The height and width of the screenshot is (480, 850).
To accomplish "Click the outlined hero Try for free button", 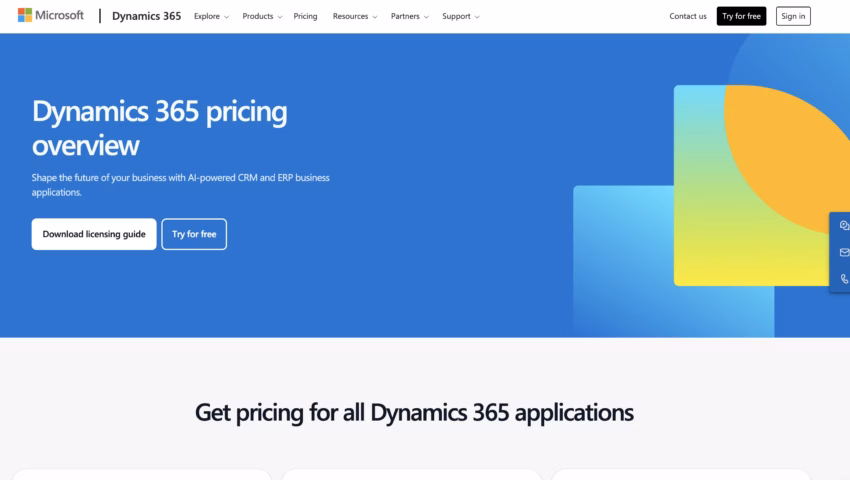I will coord(194,234).
